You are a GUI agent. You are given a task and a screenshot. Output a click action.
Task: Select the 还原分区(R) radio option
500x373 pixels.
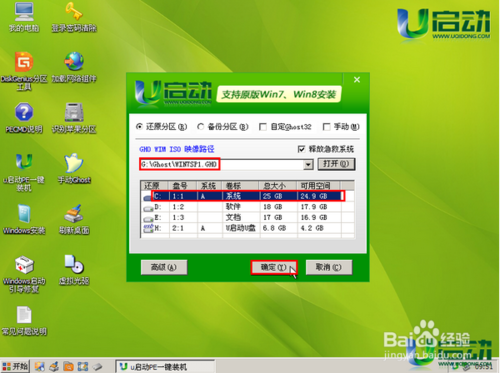(x=162, y=127)
